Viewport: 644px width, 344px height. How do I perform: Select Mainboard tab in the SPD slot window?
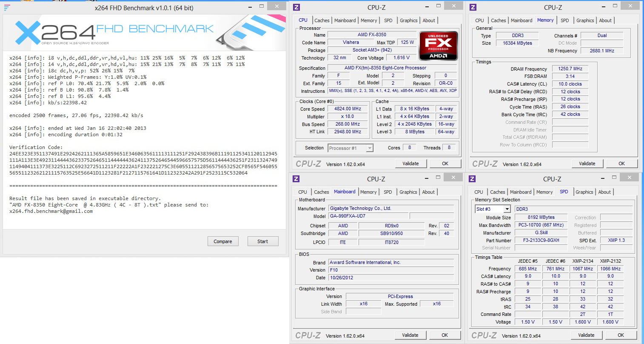coord(521,192)
